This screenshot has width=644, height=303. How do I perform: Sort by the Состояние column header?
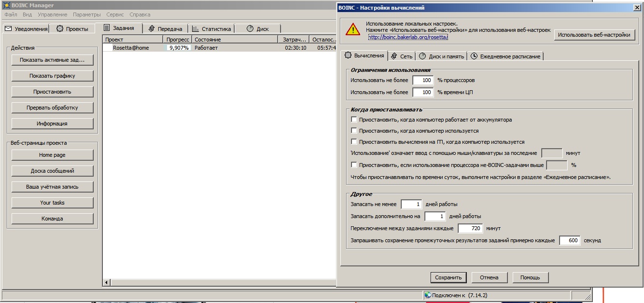click(x=235, y=40)
